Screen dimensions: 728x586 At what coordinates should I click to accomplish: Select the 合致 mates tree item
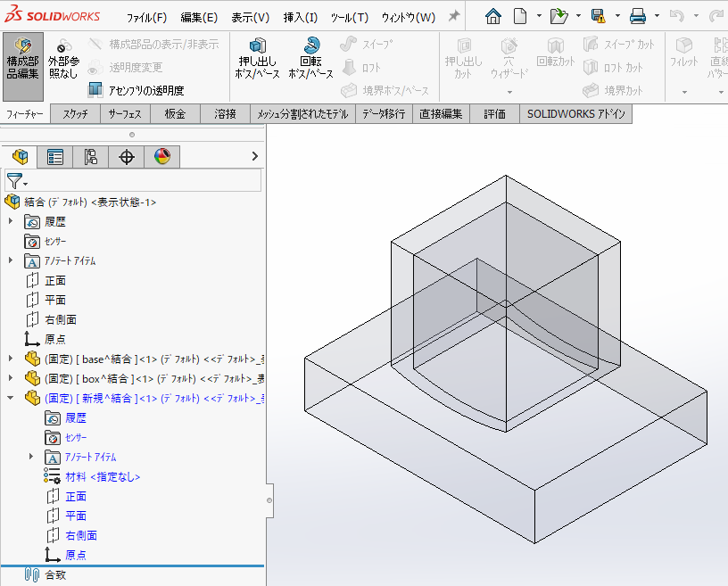[45, 575]
